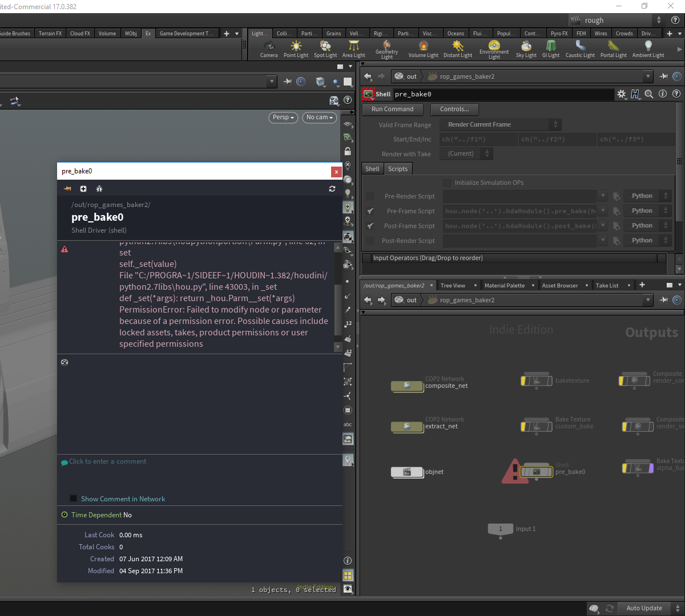
Task: Open the parameter pane gear menu
Action: click(622, 94)
